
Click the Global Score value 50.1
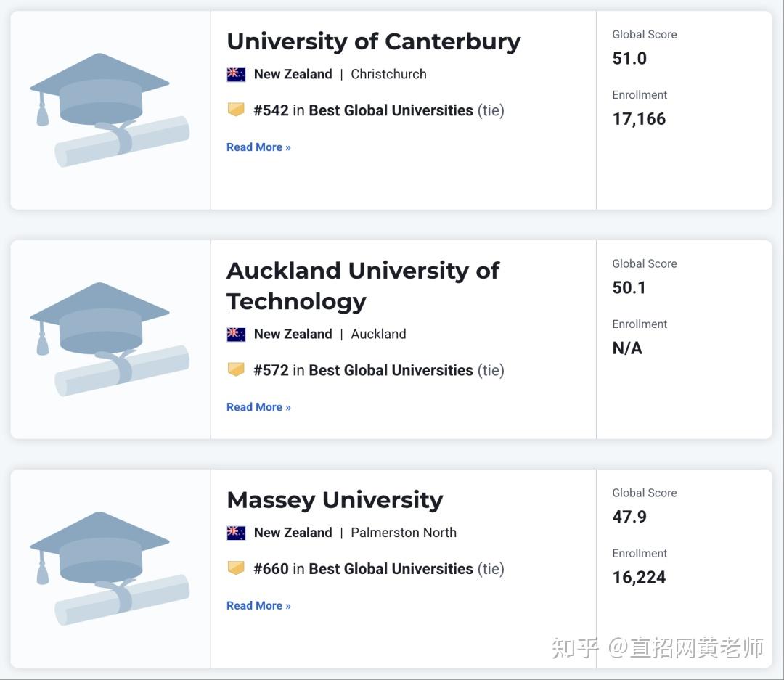629,288
